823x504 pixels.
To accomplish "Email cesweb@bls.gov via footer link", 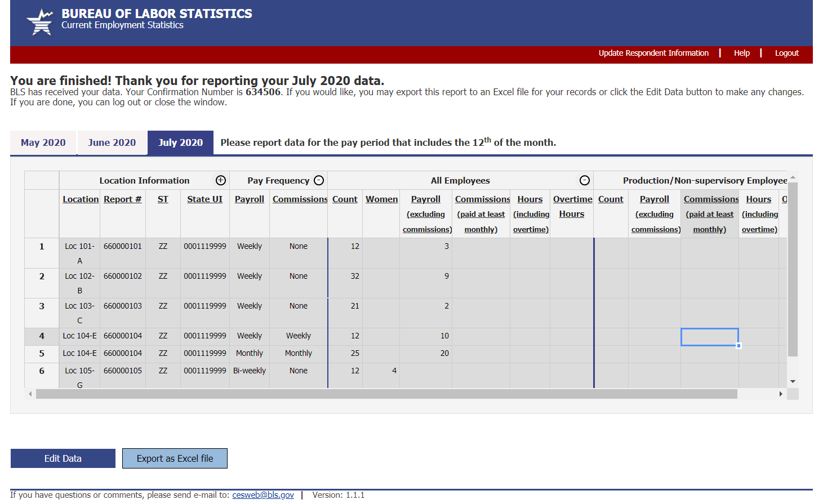I will [263, 495].
